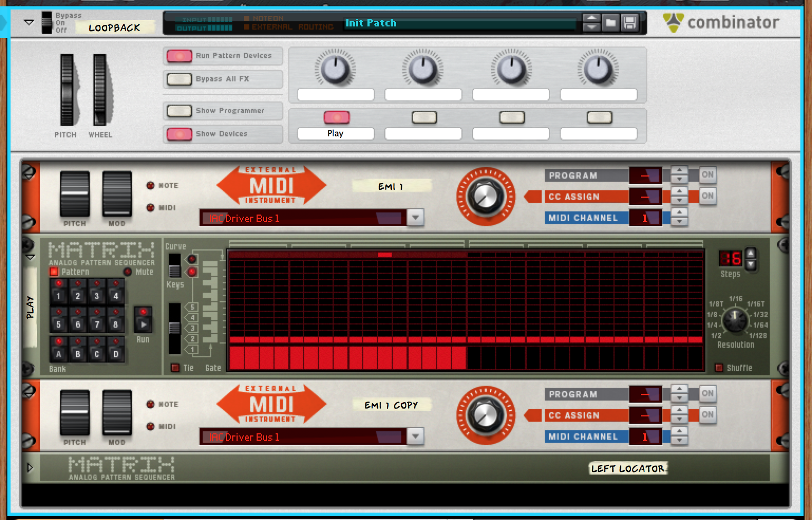The image size is (812, 520).
Task: Click the Matrix Curve/Keys mode switch
Action: tap(174, 265)
